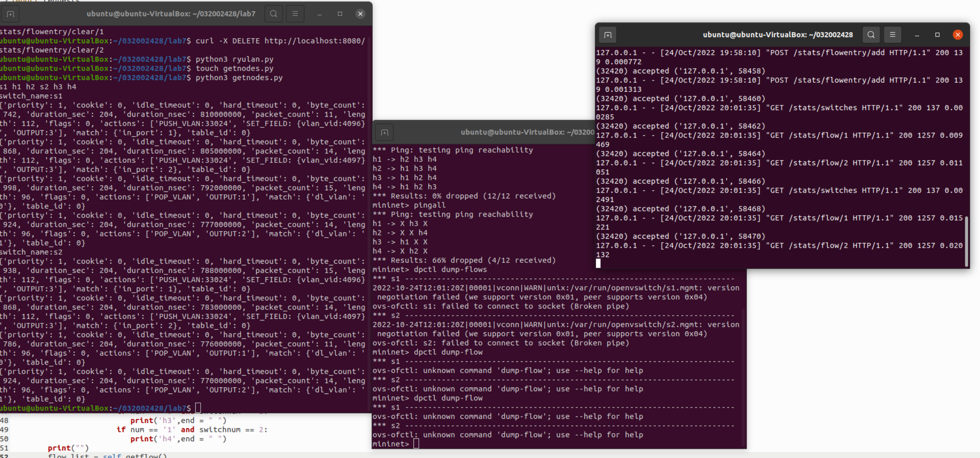Open new tab in lab7 terminal
The height and width of the screenshot is (458, 980).
coord(11,14)
